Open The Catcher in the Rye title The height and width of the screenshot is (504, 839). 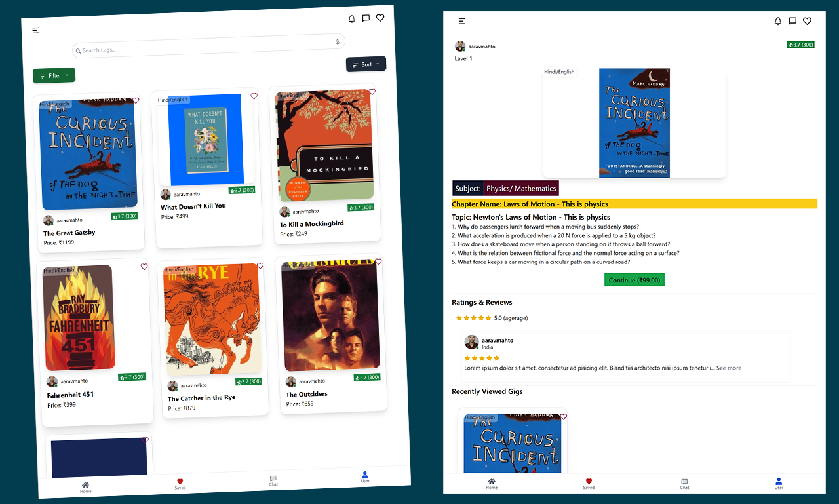(201, 398)
